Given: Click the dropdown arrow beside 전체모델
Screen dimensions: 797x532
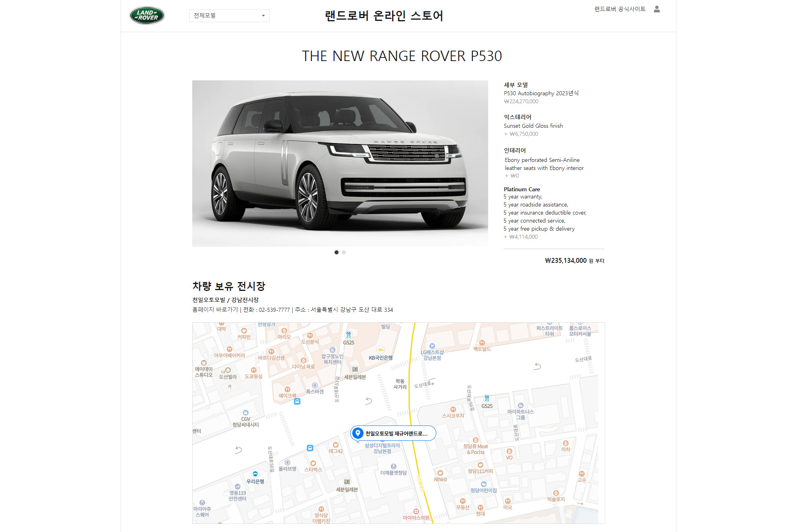Looking at the screenshot, I should [x=263, y=16].
